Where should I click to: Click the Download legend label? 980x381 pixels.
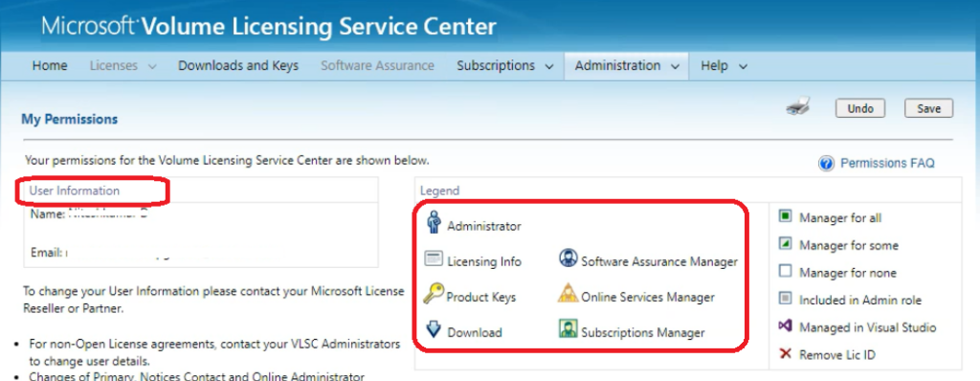pyautogui.click(x=475, y=333)
